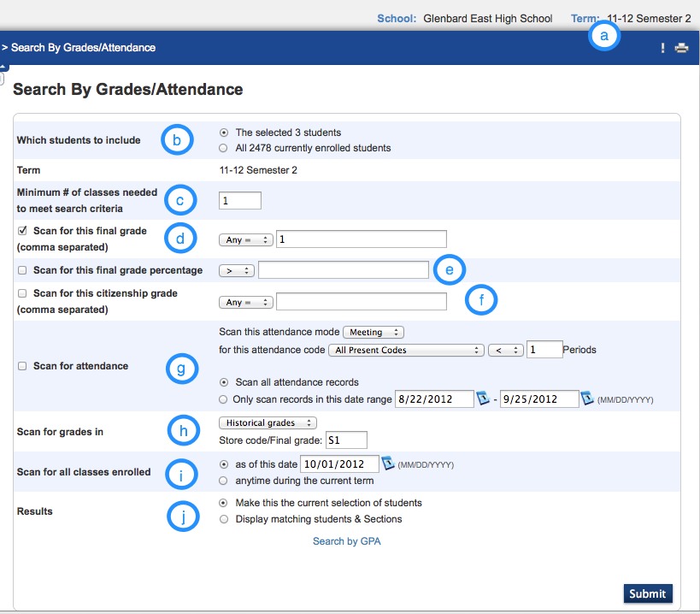Open calendar picker for attendance end date
Image resolution: width=700 pixels, height=614 pixels.
[x=588, y=399]
